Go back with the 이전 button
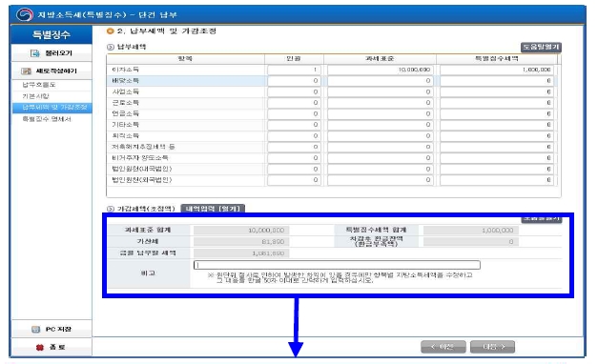The height and width of the screenshot is (364, 598). (443, 347)
